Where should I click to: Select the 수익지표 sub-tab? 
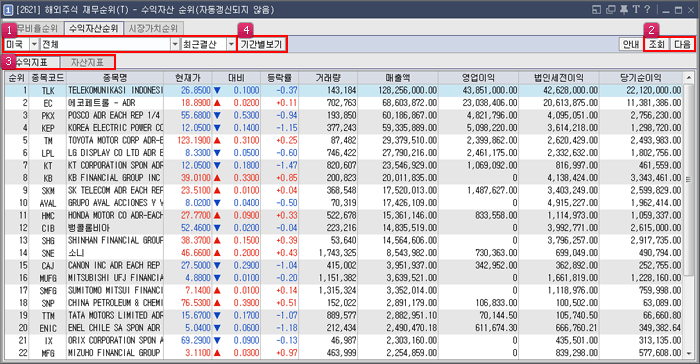tap(31, 63)
